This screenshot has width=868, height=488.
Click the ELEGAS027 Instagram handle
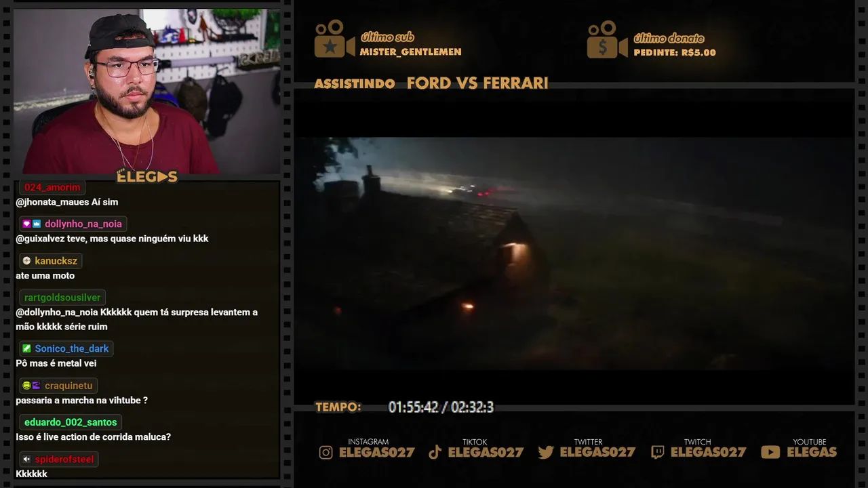click(376, 453)
